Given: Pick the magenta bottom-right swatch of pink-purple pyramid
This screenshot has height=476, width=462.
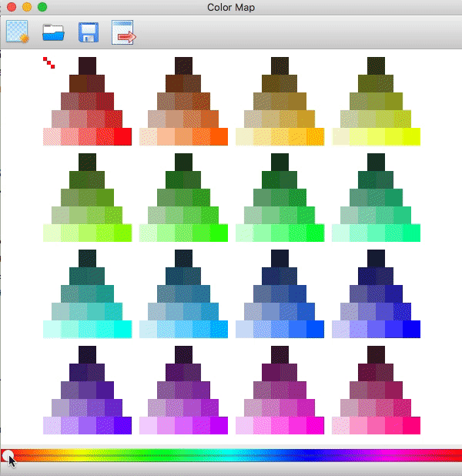Looking at the screenshot, I should (316, 425).
